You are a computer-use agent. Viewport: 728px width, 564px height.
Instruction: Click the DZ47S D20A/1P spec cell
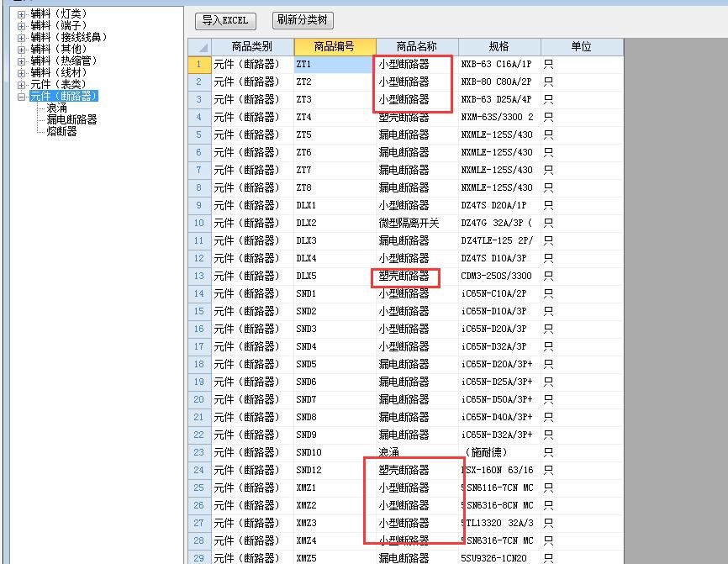pos(499,205)
